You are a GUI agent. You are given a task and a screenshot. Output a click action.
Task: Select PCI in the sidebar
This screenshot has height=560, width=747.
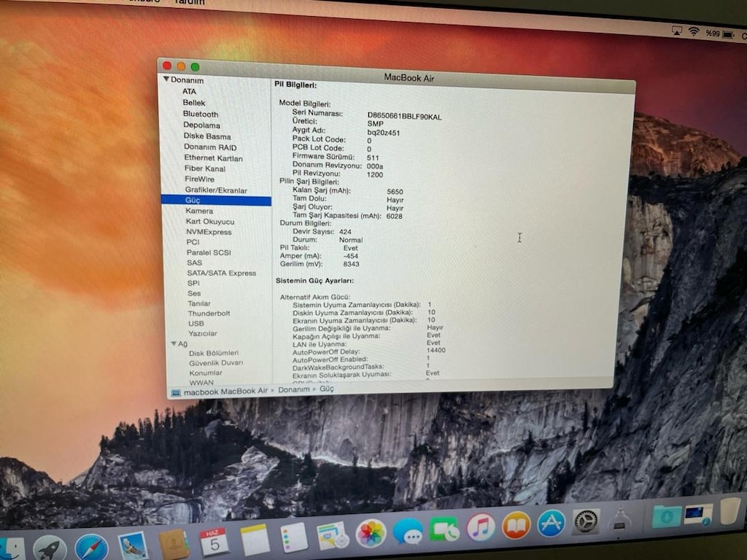pyautogui.click(x=193, y=242)
